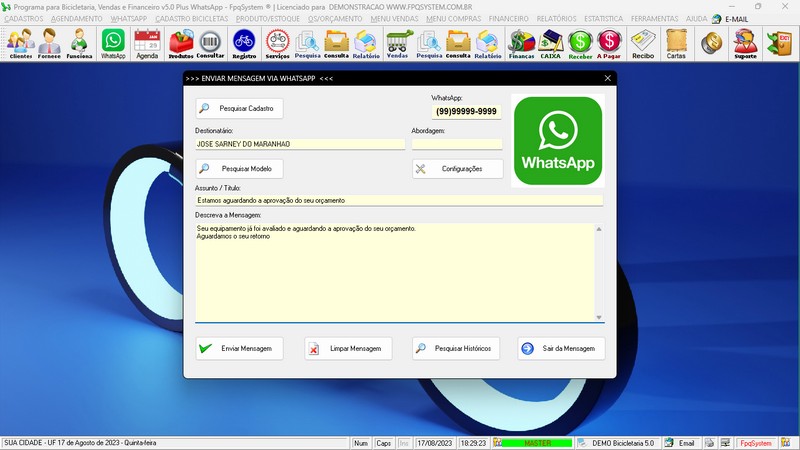Click the Assunto / Título field
800x450 pixels.
pyautogui.click(x=399, y=201)
